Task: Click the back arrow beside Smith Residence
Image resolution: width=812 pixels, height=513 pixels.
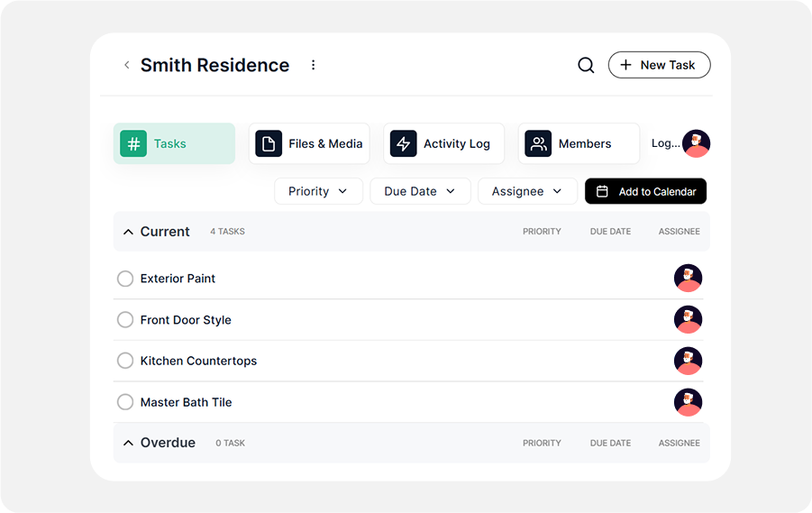Action: pyautogui.click(x=127, y=65)
